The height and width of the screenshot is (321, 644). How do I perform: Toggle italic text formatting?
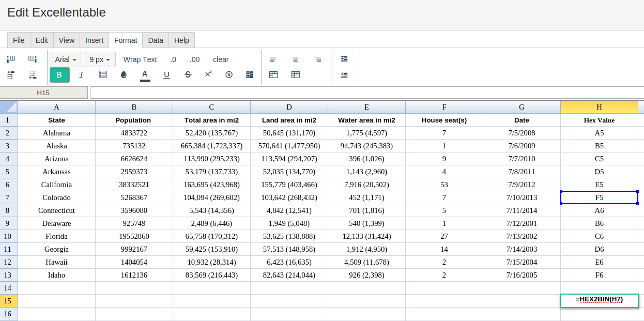click(x=81, y=75)
